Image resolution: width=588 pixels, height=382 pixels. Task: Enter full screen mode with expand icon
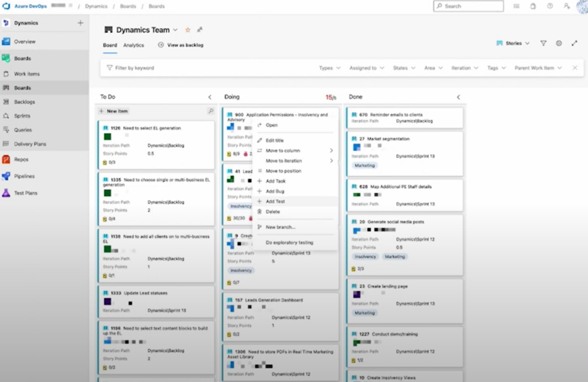click(x=574, y=44)
